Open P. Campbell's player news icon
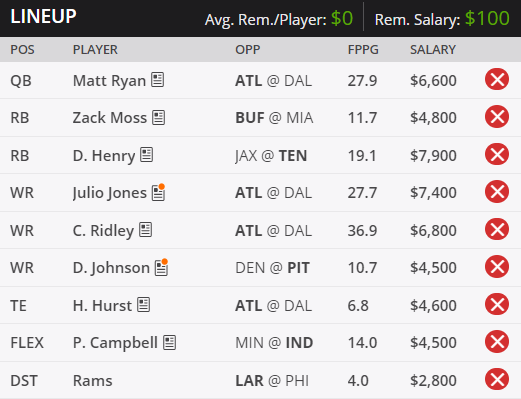This screenshot has height=399, width=521. (x=169, y=342)
